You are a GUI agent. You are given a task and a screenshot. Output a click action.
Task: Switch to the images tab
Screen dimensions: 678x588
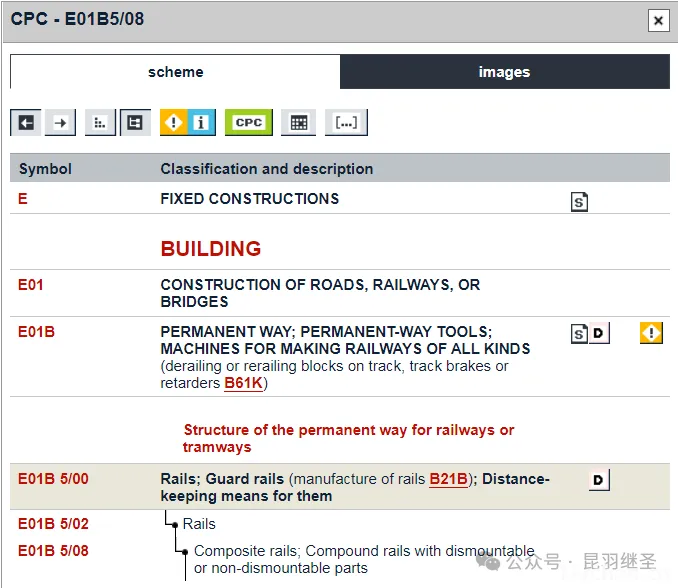[x=504, y=72]
